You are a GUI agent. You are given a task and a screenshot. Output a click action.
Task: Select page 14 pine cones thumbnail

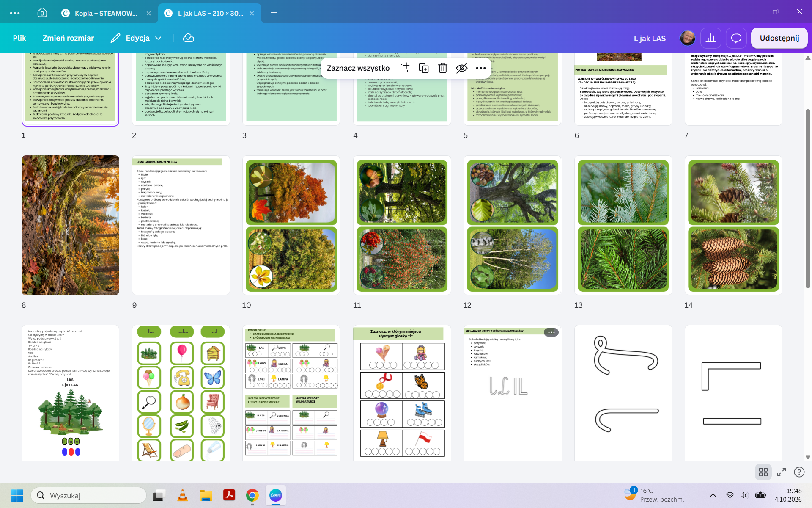point(733,225)
